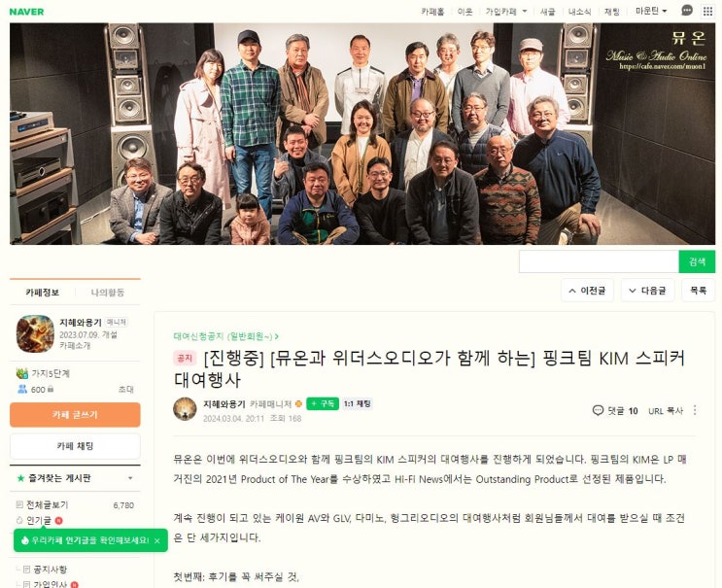Open the 마운틴 user account dropdown
The image size is (722, 588).
(651, 11)
